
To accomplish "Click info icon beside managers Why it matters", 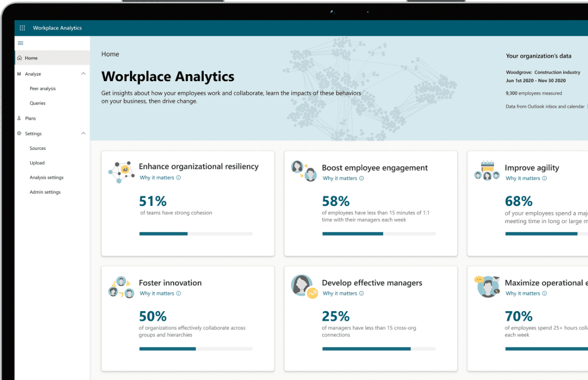I will tap(362, 293).
